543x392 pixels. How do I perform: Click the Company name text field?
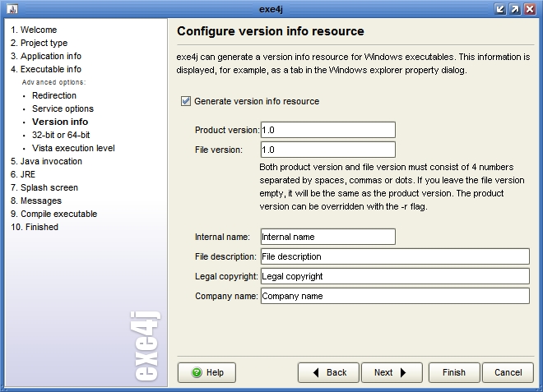(x=394, y=296)
